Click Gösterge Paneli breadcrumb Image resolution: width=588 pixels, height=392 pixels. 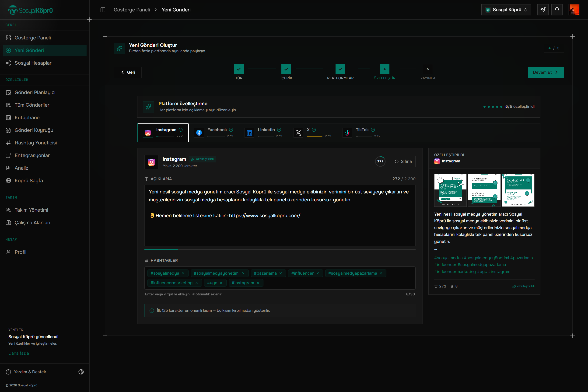pos(132,10)
